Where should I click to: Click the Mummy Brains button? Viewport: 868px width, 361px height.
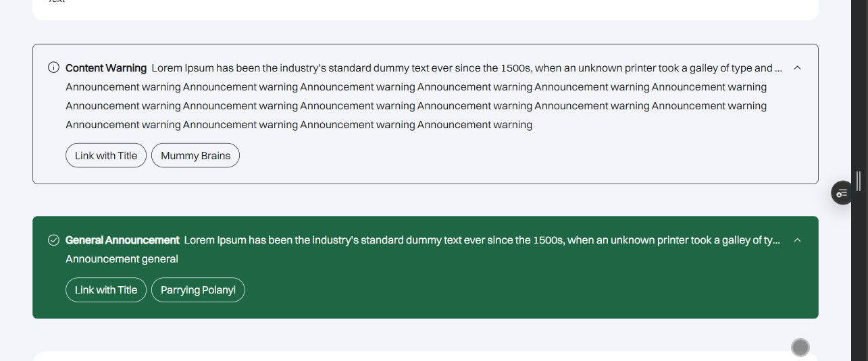click(x=195, y=155)
